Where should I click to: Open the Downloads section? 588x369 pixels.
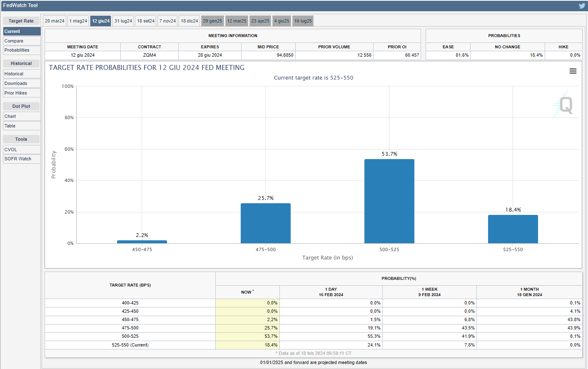22,83
